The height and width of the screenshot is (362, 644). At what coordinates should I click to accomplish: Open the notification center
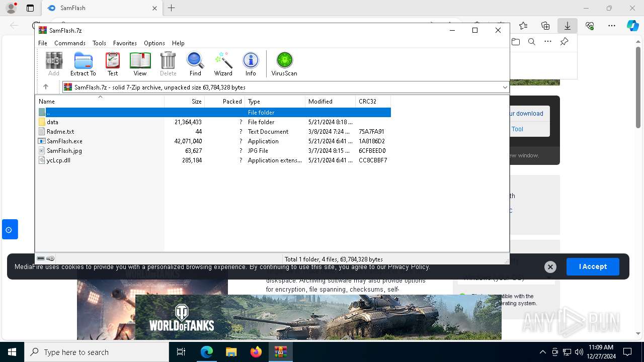point(627,352)
